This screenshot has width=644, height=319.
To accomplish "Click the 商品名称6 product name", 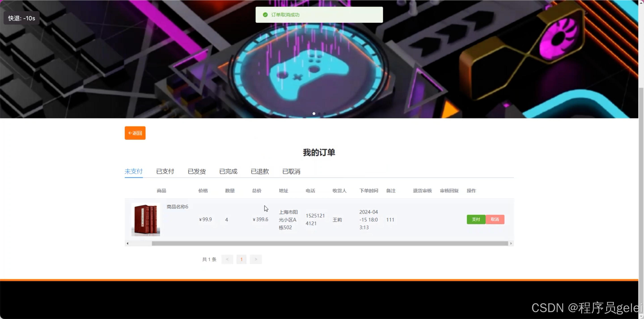I will click(177, 207).
